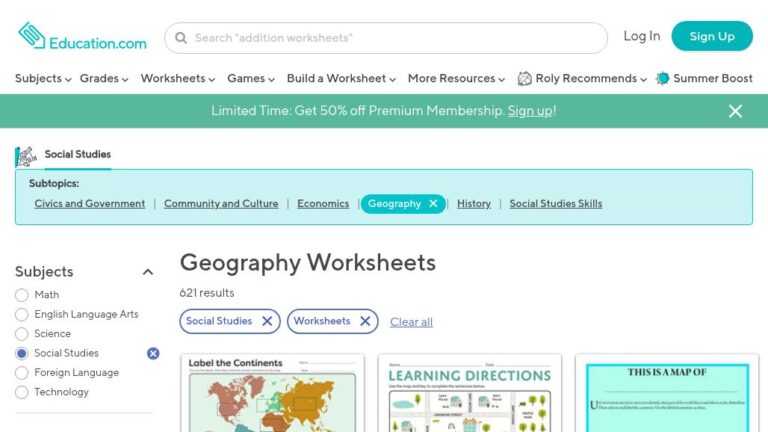Select the Social Studies radio button
The height and width of the screenshot is (432, 768).
pyautogui.click(x=22, y=353)
